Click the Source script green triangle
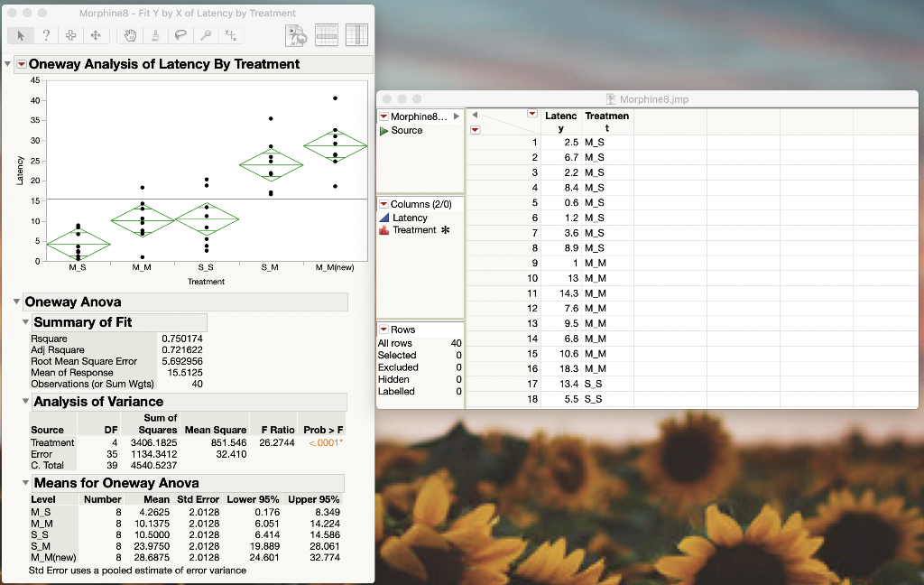The height and width of the screenshot is (585, 924). tap(382, 130)
